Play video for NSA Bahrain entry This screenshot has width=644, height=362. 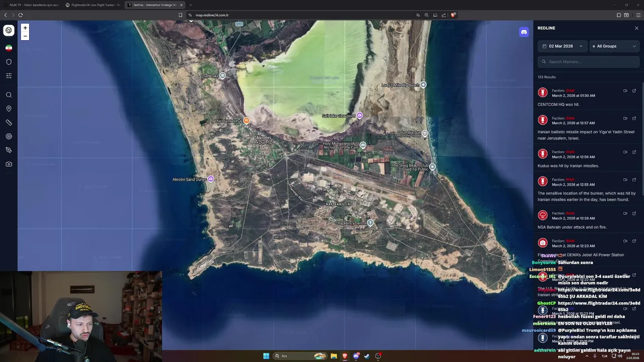[x=625, y=214]
